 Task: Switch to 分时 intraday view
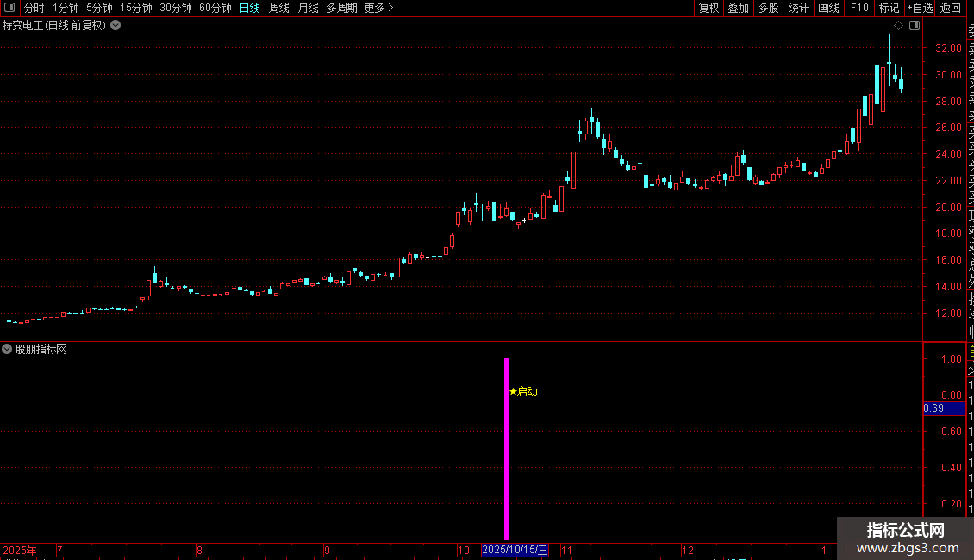tap(34, 8)
